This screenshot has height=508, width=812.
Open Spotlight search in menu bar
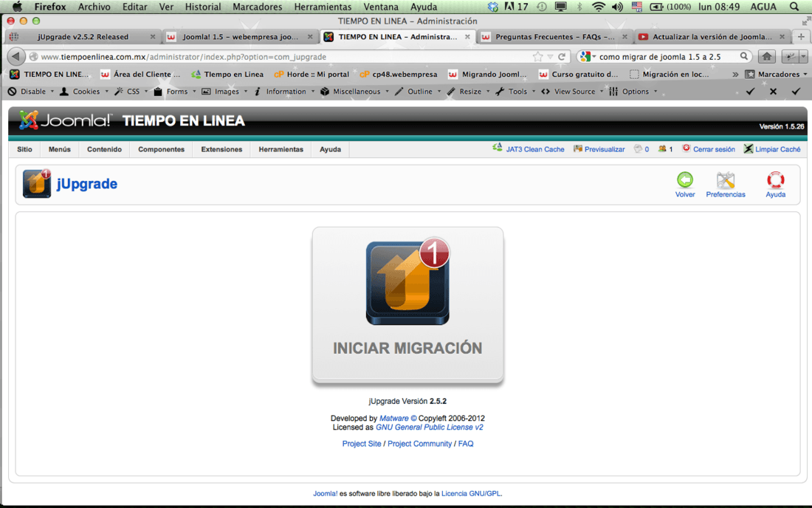point(794,7)
